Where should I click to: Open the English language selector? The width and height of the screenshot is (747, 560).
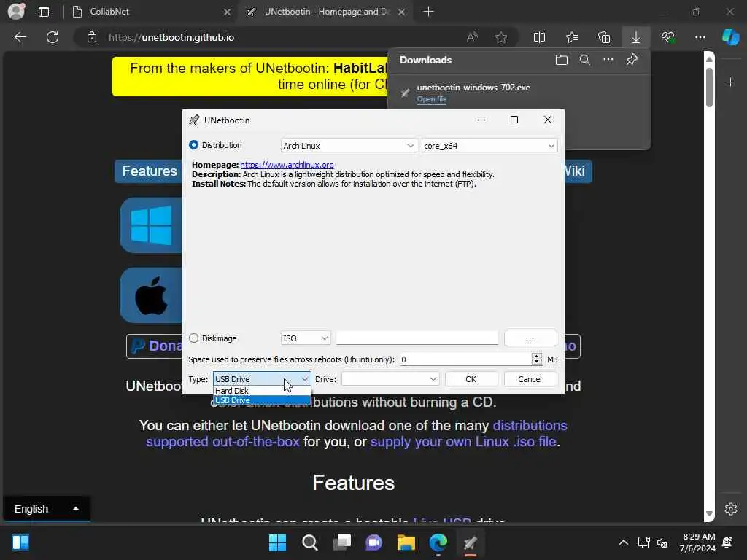[46, 508]
